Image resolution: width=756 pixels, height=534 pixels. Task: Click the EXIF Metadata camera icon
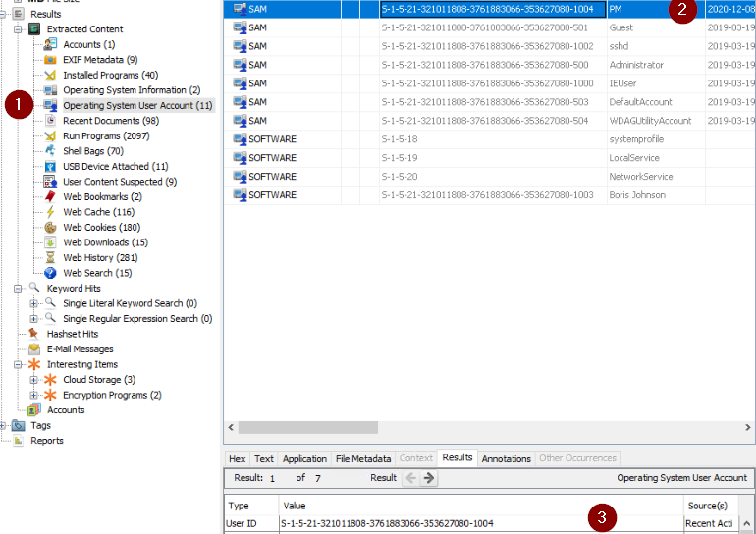[50, 60]
